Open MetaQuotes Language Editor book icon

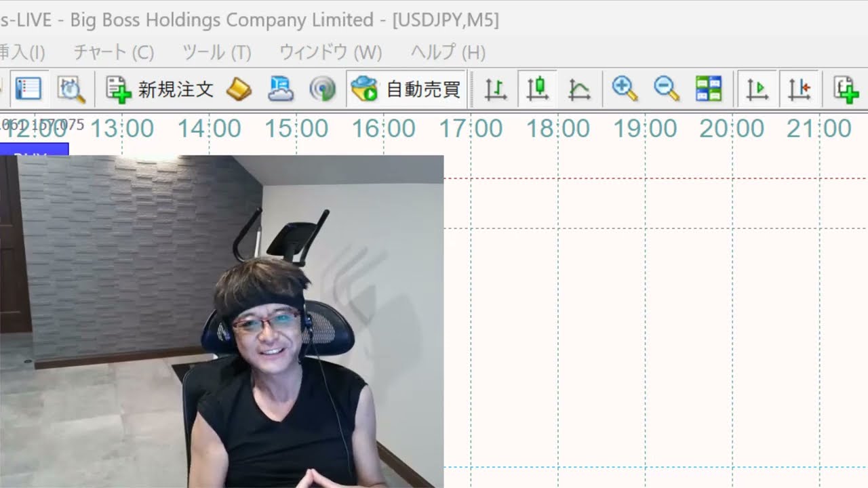(x=239, y=89)
